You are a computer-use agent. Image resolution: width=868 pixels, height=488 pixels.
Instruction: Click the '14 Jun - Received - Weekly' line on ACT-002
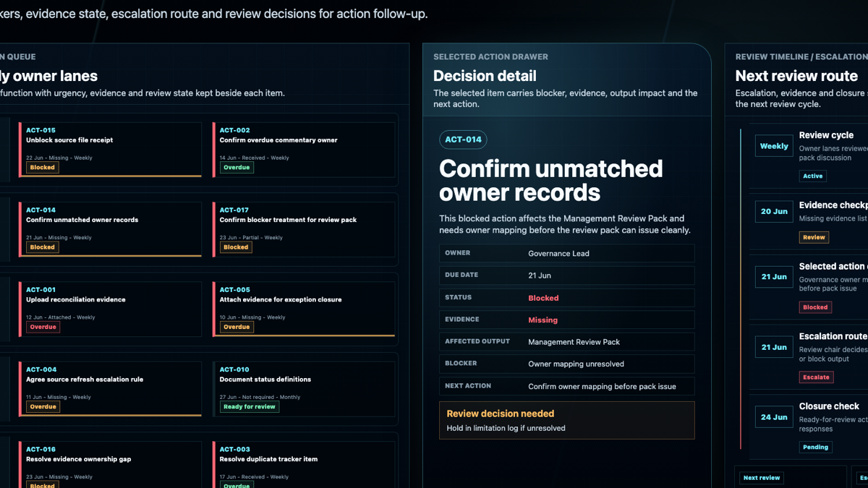(255, 158)
